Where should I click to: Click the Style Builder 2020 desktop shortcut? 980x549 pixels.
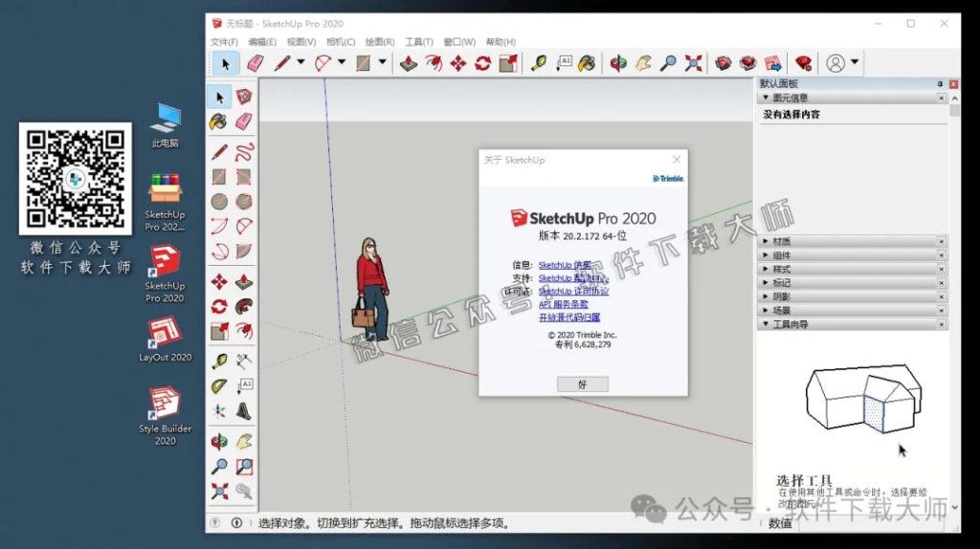[x=165, y=417]
